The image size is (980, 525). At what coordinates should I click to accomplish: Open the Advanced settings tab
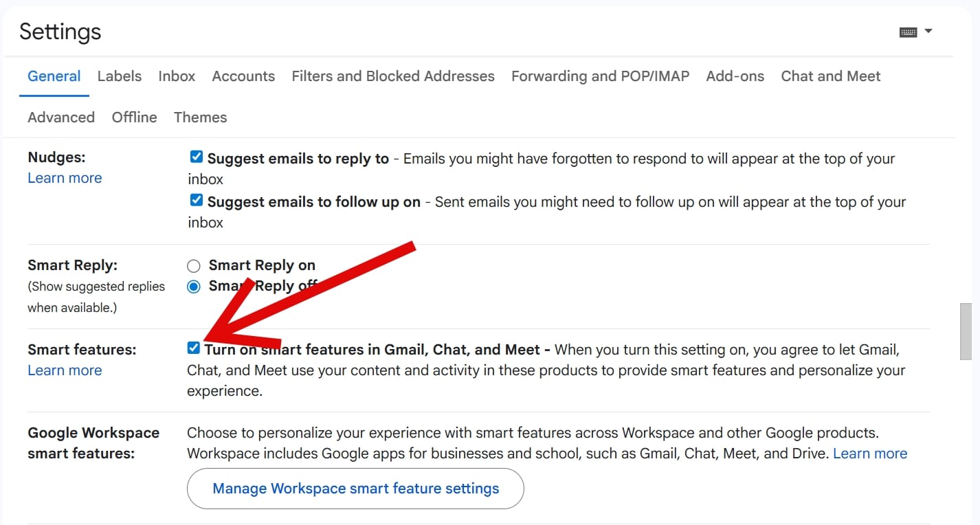coord(61,118)
